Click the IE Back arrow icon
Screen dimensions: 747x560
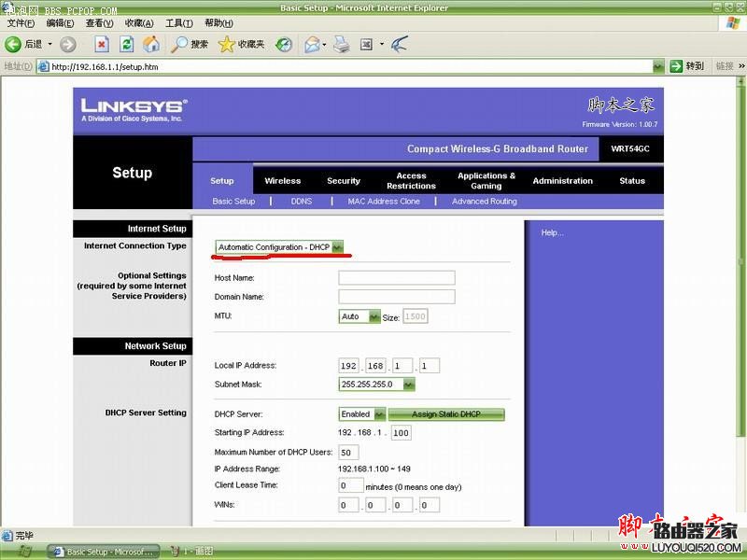pos(13,44)
